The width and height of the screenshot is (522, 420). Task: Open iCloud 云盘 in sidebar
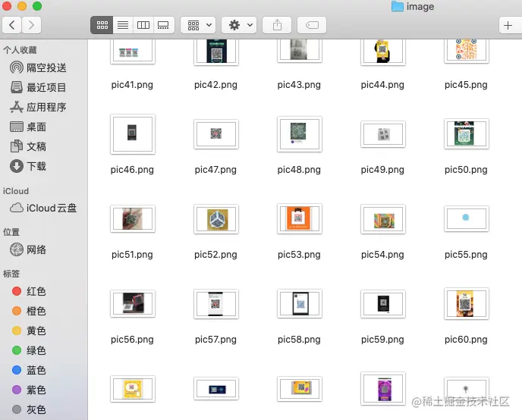coord(43,208)
